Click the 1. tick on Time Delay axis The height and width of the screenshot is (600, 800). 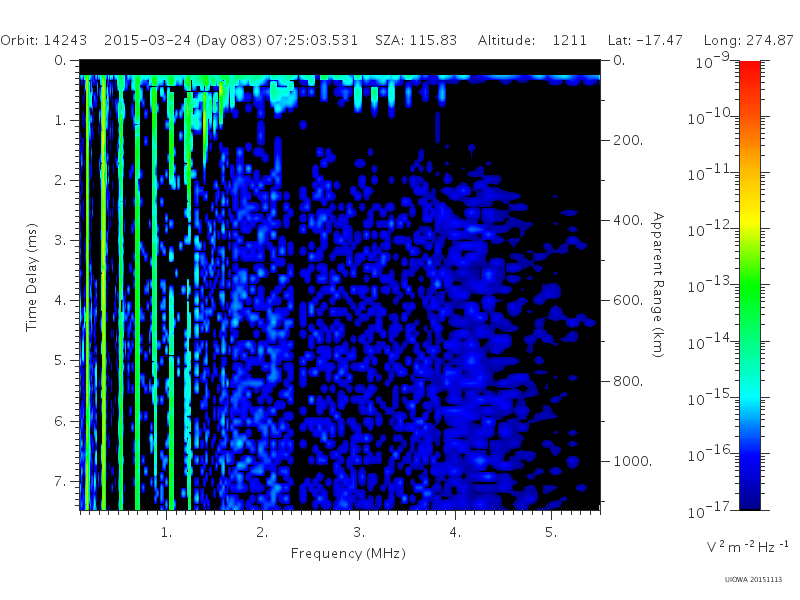(61, 120)
